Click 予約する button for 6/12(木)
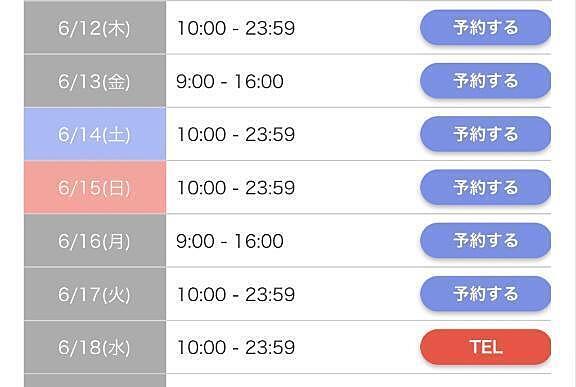 point(485,28)
